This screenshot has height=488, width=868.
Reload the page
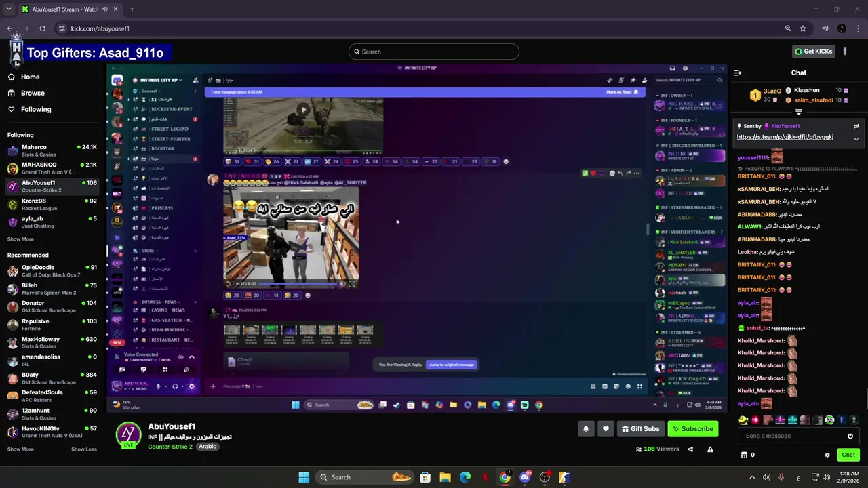click(42, 28)
